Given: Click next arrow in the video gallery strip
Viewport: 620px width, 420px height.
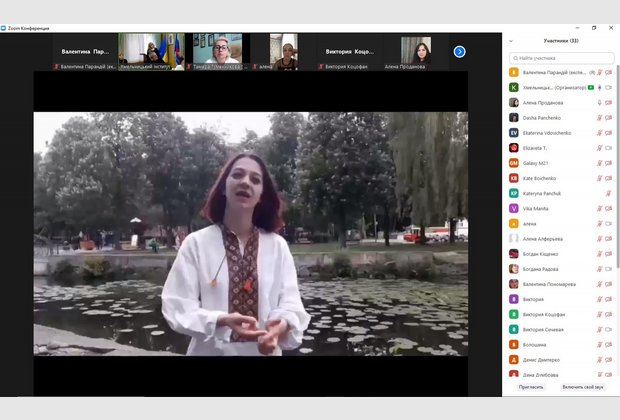Looking at the screenshot, I should tap(460, 52).
